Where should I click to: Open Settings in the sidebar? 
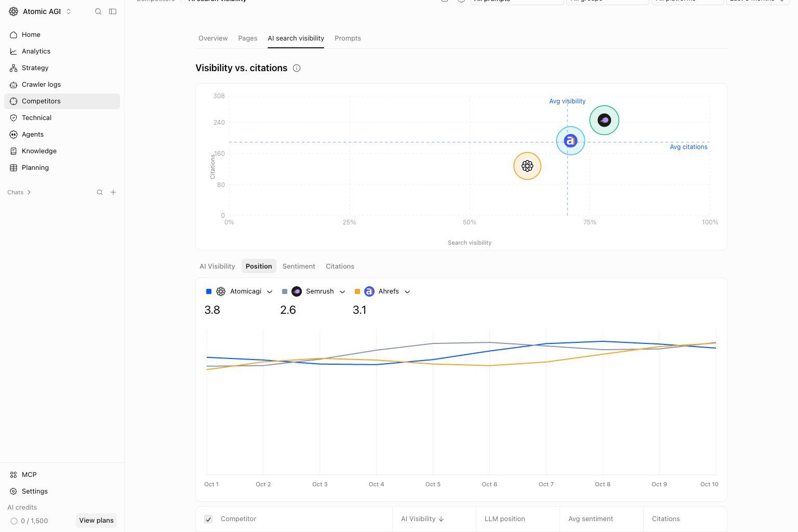pyautogui.click(x=62, y=491)
